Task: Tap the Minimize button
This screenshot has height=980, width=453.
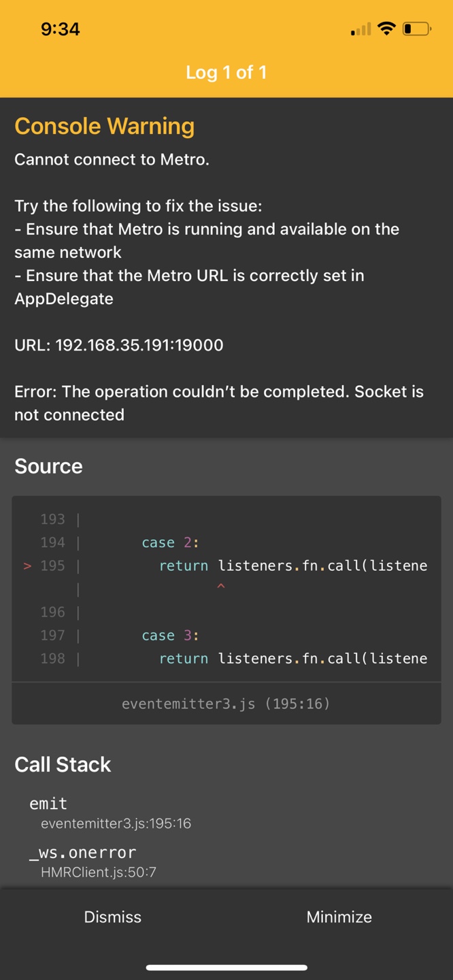Action: [339, 917]
